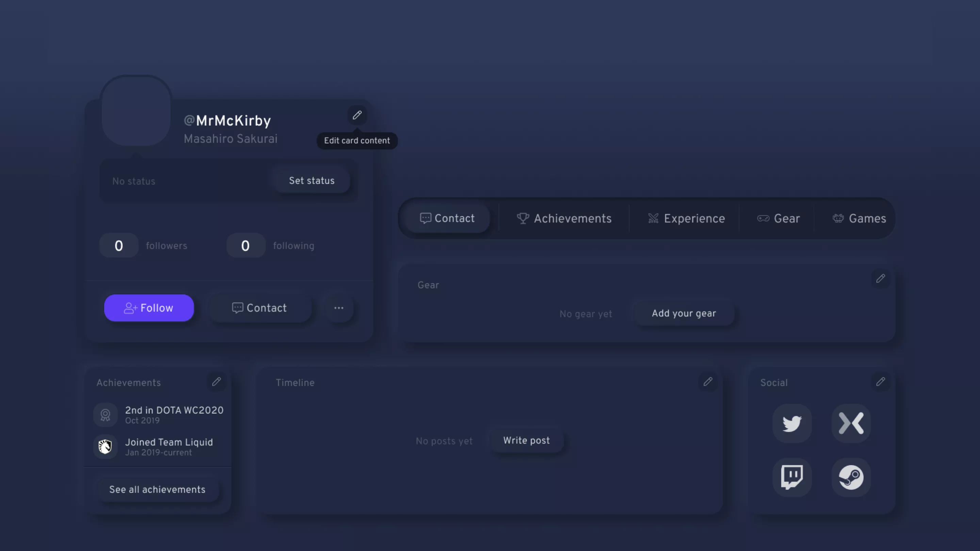Open the ellipsis more options menu
Image resolution: width=980 pixels, height=551 pixels.
tap(339, 307)
